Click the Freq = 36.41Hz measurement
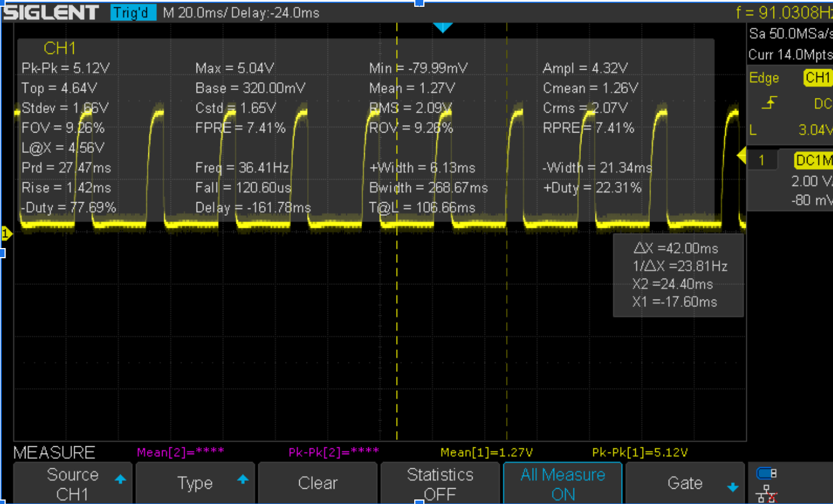The width and height of the screenshot is (833, 504). point(242,168)
